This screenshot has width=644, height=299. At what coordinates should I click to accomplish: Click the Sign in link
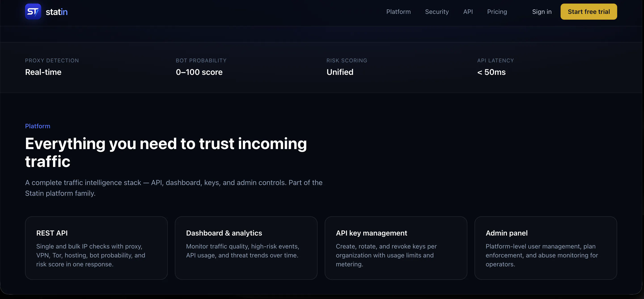(542, 12)
